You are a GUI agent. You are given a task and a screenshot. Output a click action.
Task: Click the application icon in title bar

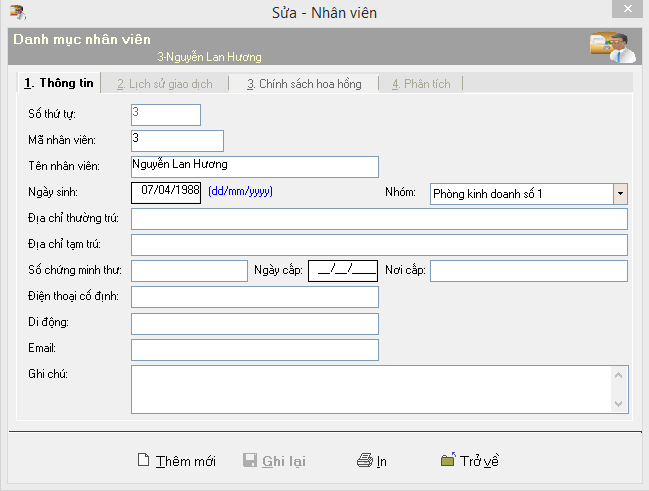click(16, 13)
